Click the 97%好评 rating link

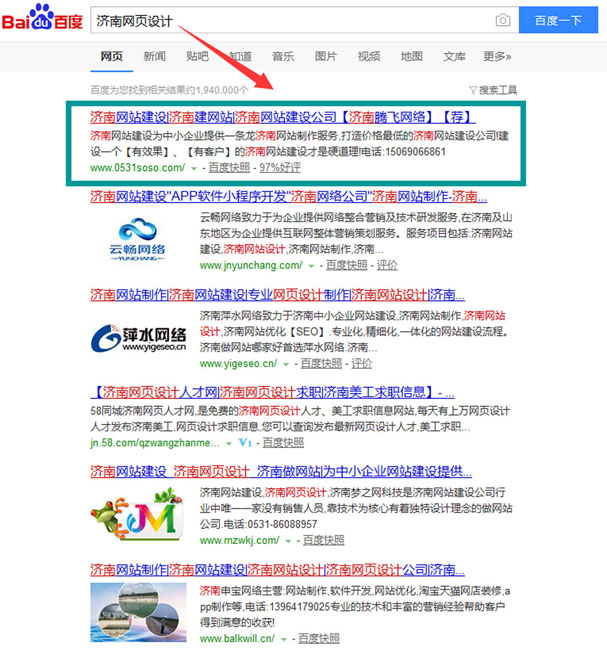280,168
